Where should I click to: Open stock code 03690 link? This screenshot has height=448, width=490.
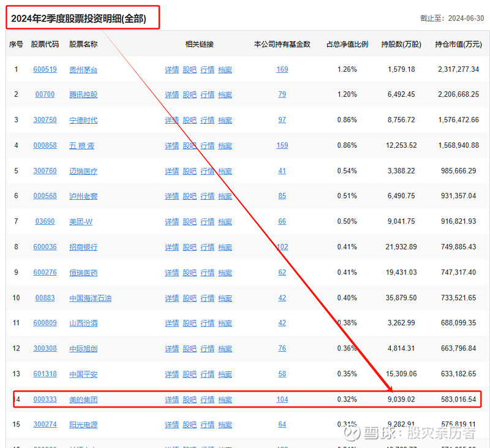45,221
